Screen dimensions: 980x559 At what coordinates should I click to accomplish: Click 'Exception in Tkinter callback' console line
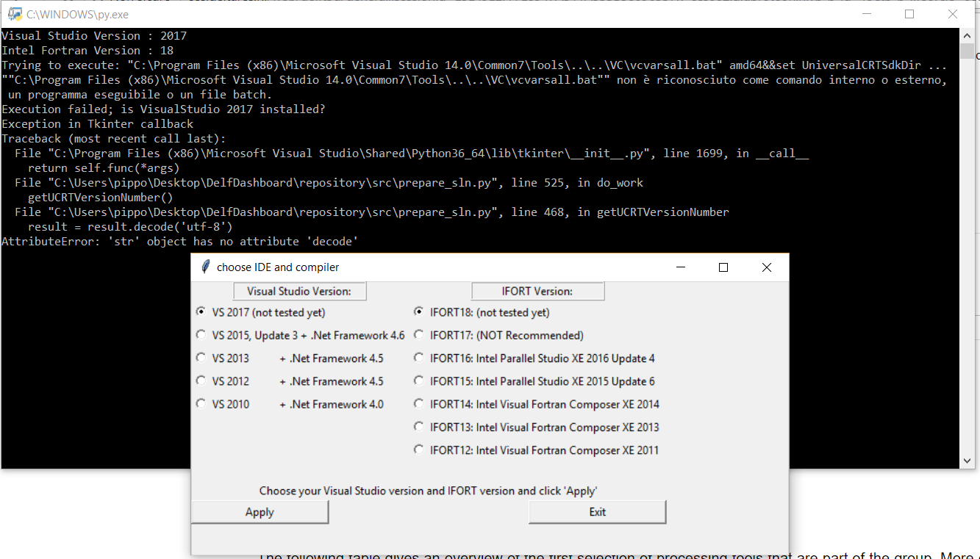point(98,124)
